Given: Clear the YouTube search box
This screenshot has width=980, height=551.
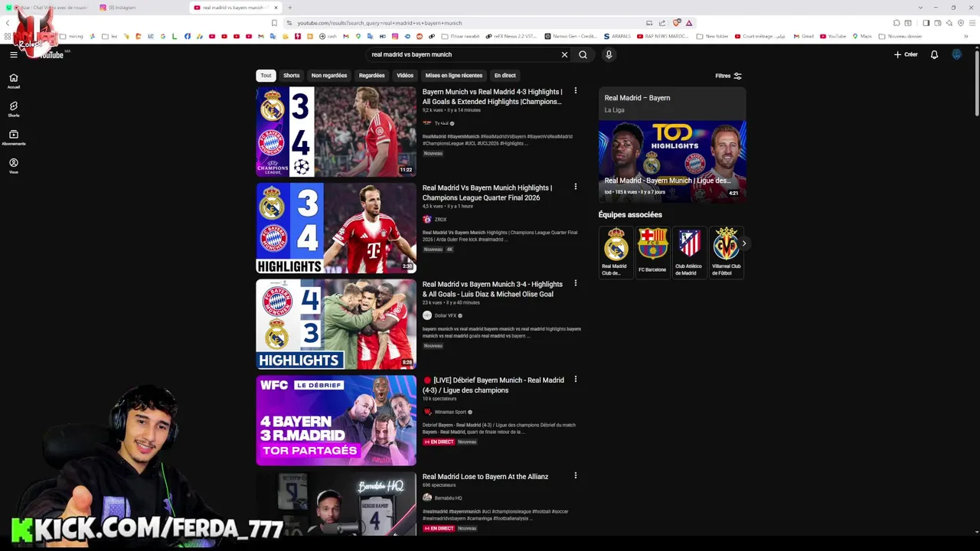Looking at the screenshot, I should pyautogui.click(x=564, y=54).
